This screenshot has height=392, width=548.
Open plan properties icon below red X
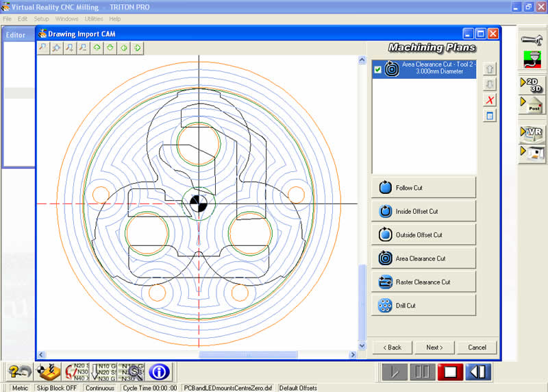(490, 116)
